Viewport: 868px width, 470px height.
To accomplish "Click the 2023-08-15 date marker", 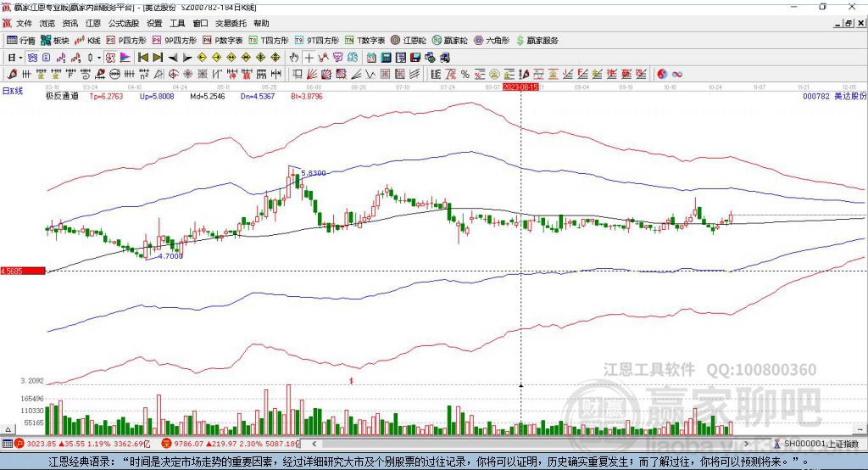I will (x=520, y=87).
